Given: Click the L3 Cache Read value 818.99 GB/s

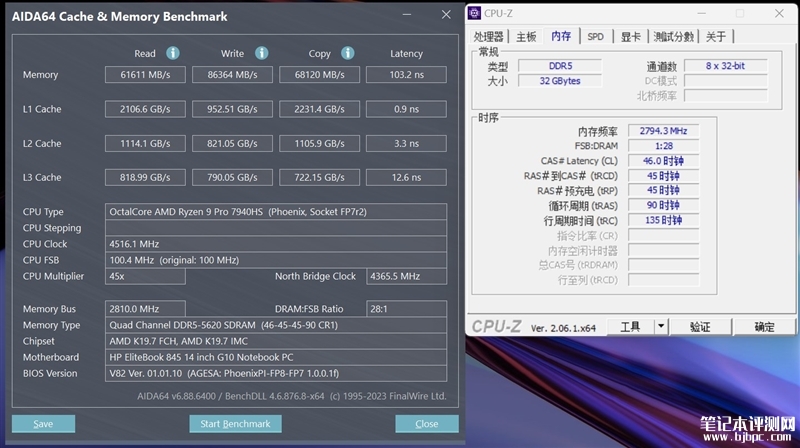Looking at the screenshot, I should pos(145,178).
